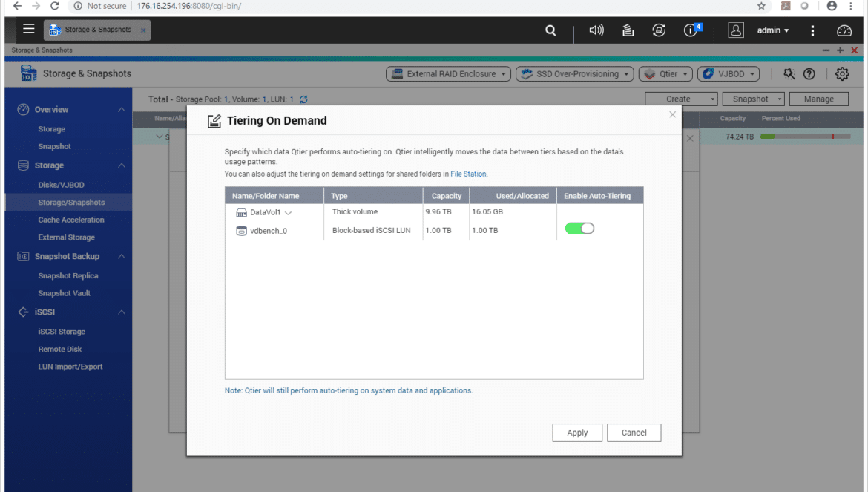Screen dimensions: 868x492
Task: Open the dashboard gauge icon
Action: (844, 30)
